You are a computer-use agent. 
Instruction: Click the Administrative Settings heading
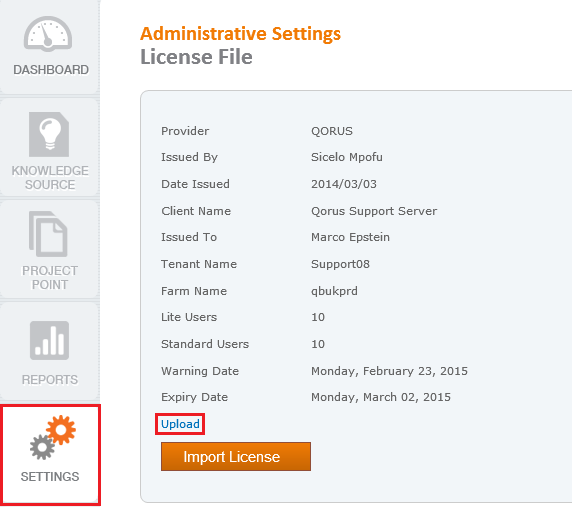point(240,34)
